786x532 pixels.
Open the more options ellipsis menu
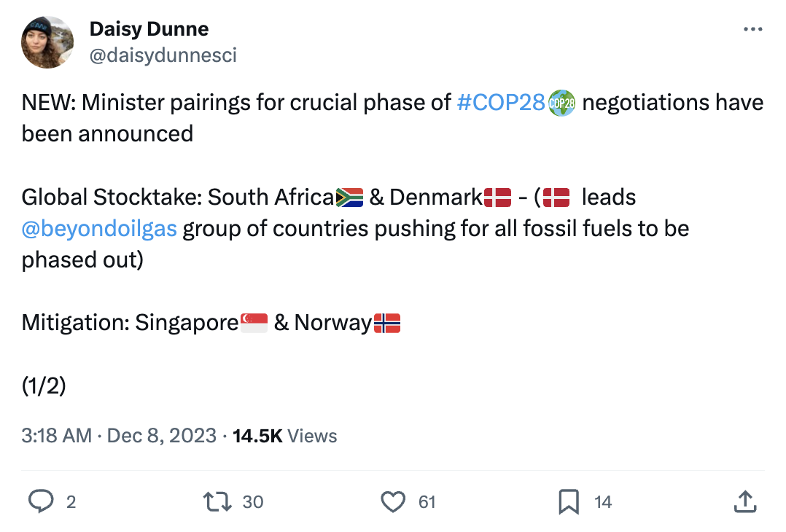(752, 28)
